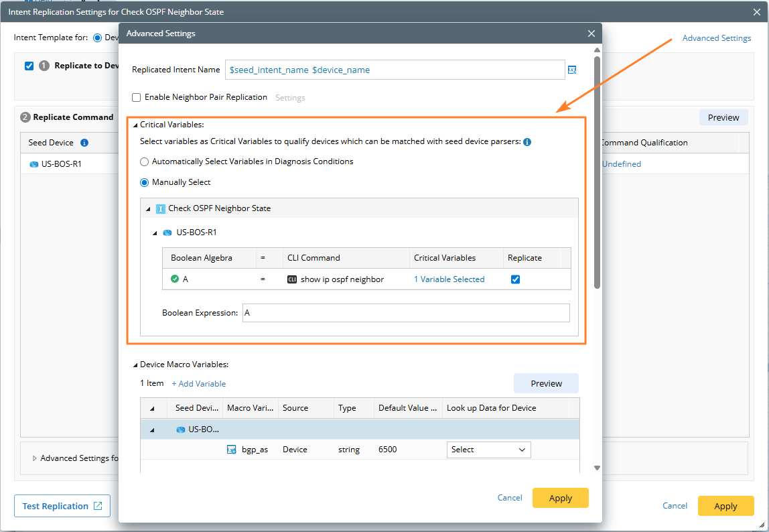Collapse the Device Macro Variables section

135,365
